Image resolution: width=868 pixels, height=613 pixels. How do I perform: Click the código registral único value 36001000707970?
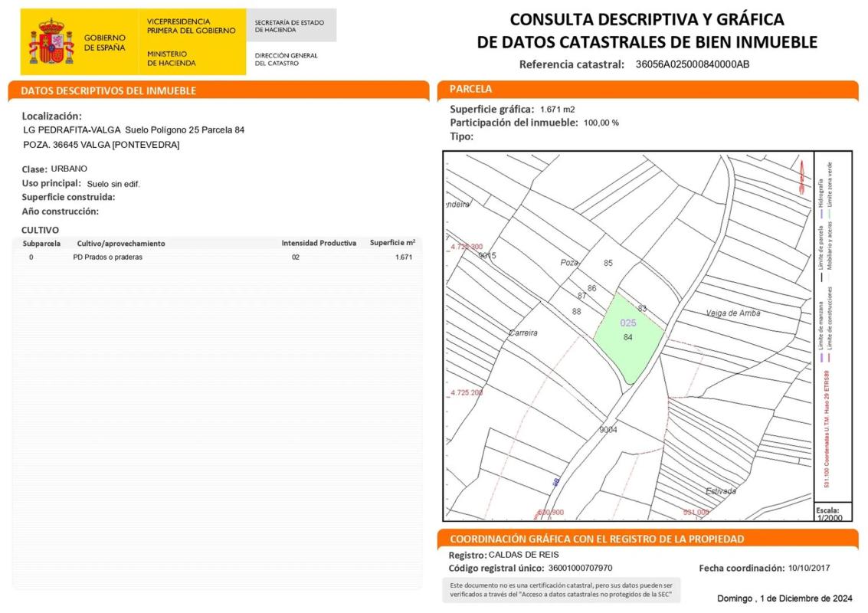pyautogui.click(x=580, y=568)
